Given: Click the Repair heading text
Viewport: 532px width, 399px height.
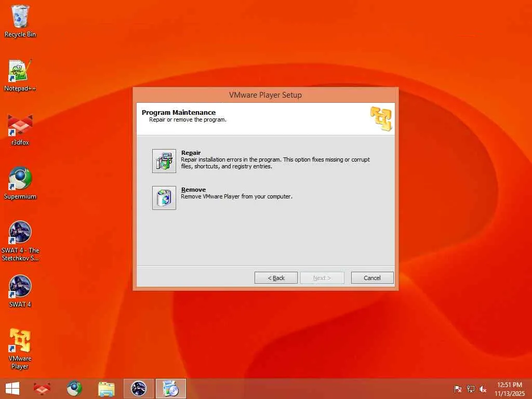Looking at the screenshot, I should coord(191,153).
